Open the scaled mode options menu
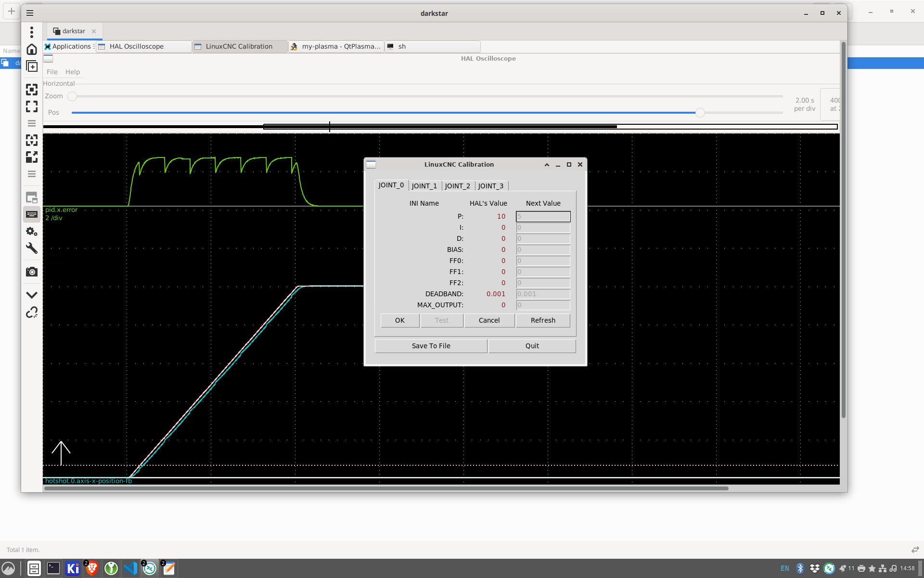This screenshot has width=924, height=578. click(x=32, y=174)
